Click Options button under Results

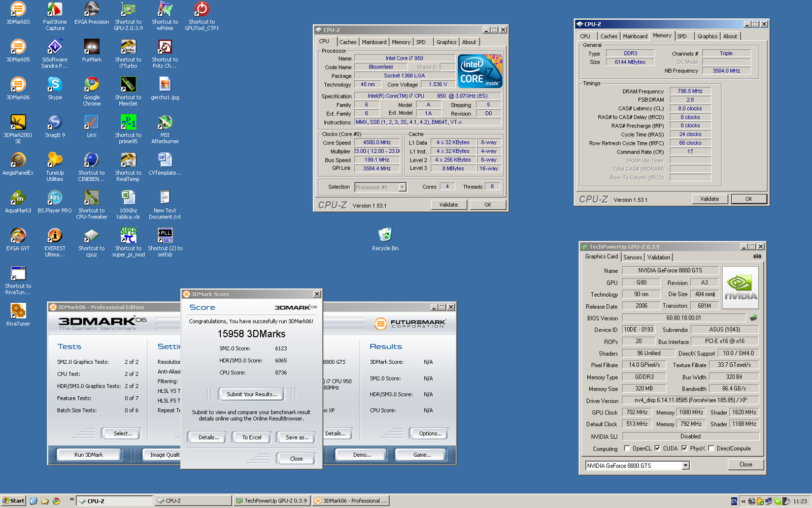pyautogui.click(x=430, y=433)
